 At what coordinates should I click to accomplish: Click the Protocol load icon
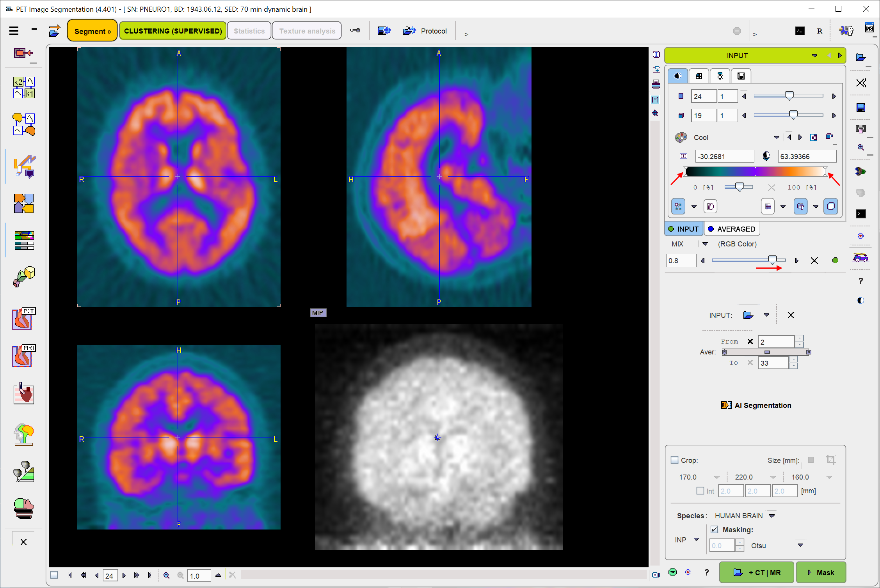[x=409, y=31]
